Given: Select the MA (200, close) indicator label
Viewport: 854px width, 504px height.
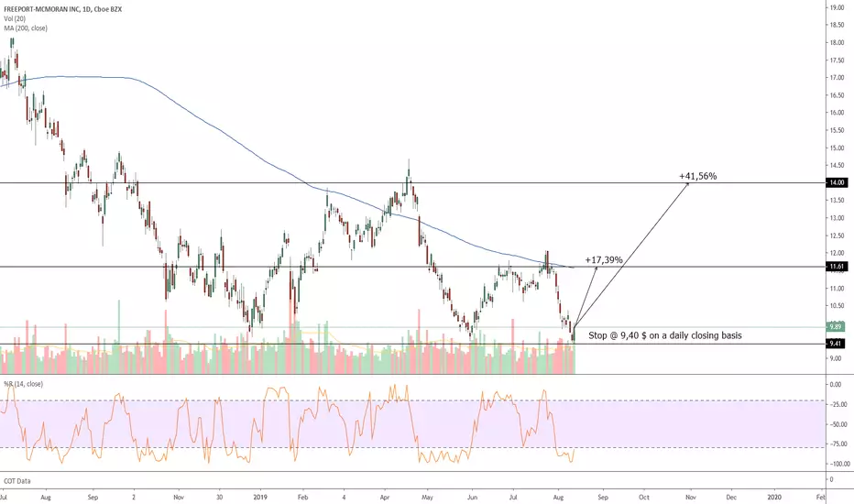Looking at the screenshot, I should point(26,27).
